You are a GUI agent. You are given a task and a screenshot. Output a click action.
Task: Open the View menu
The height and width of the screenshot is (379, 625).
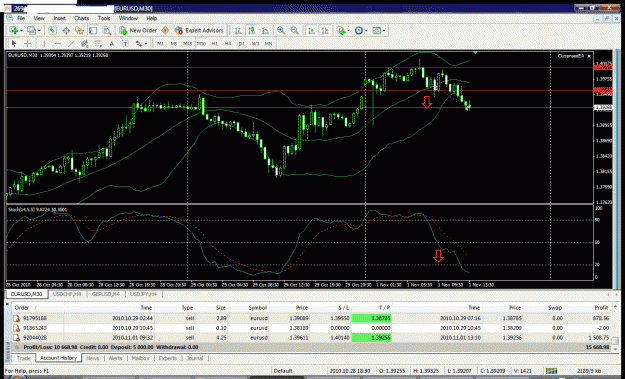click(39, 18)
